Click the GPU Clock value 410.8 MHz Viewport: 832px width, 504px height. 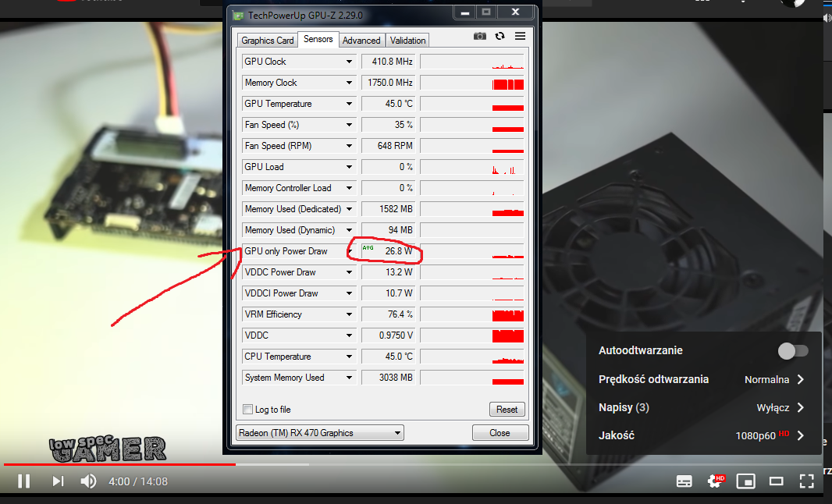click(389, 62)
